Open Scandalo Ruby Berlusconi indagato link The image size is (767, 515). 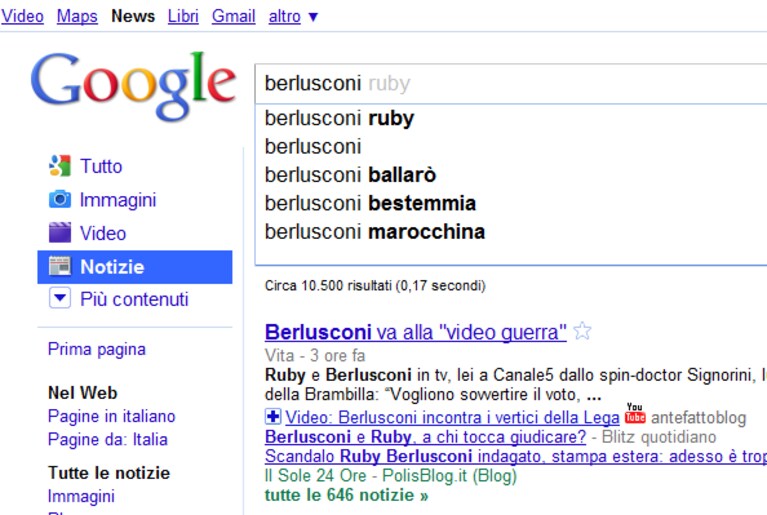pos(516,456)
